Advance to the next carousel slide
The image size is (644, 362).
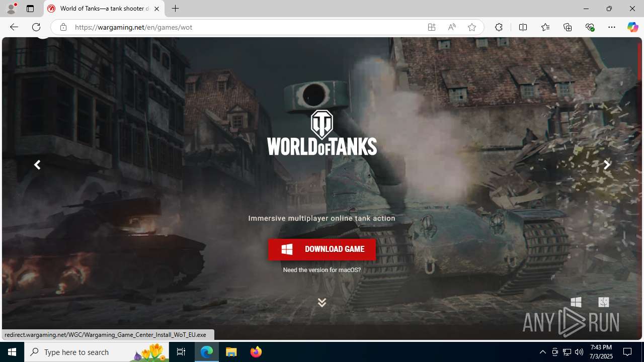click(607, 165)
